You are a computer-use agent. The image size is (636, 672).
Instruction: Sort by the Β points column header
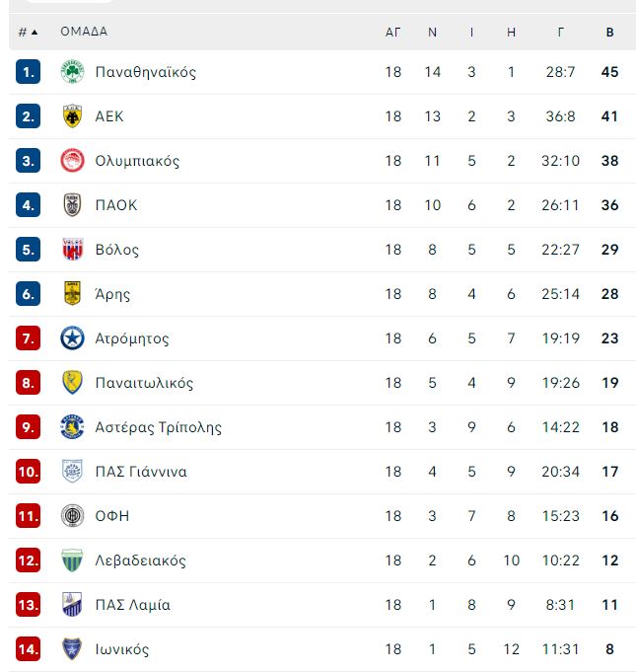point(610,33)
